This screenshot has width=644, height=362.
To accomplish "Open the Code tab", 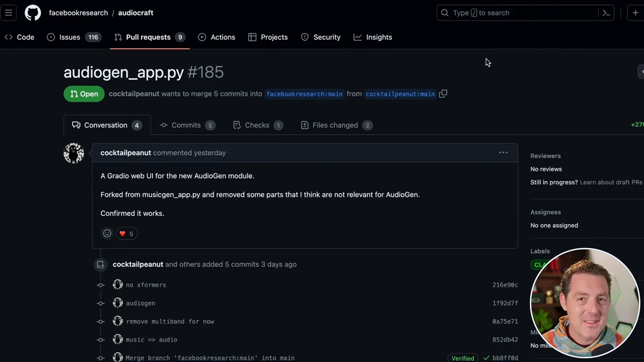I will [x=19, y=37].
